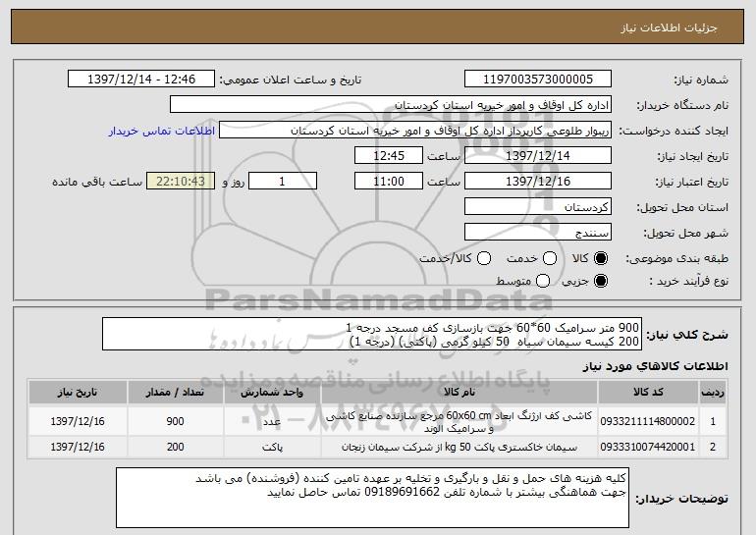This screenshot has height=535, width=756.
Task: Click the کاشی کف ارژنگ item name
Action: (x=459, y=422)
